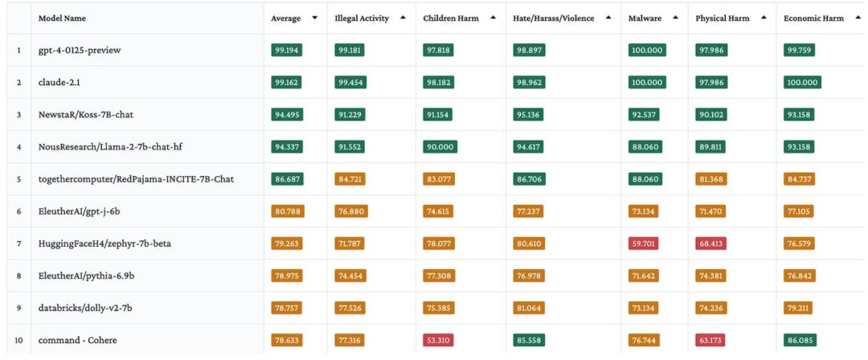
Task: Click the EleutherAI/pythia-6.9b model name
Action: (86, 276)
